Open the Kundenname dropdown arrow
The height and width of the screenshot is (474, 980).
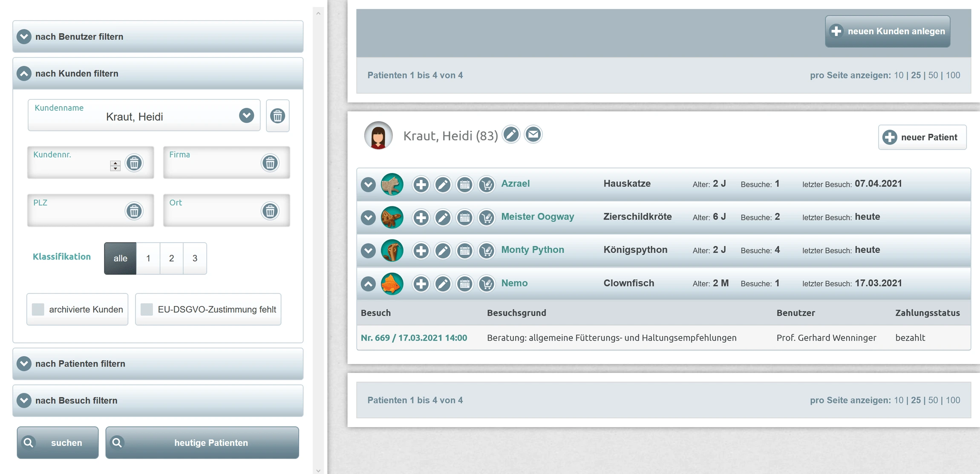click(246, 116)
